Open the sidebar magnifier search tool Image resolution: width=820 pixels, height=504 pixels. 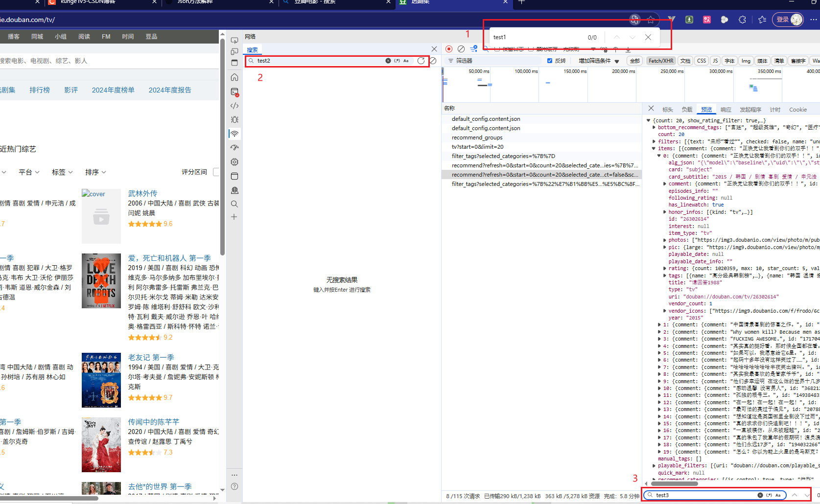(x=234, y=204)
